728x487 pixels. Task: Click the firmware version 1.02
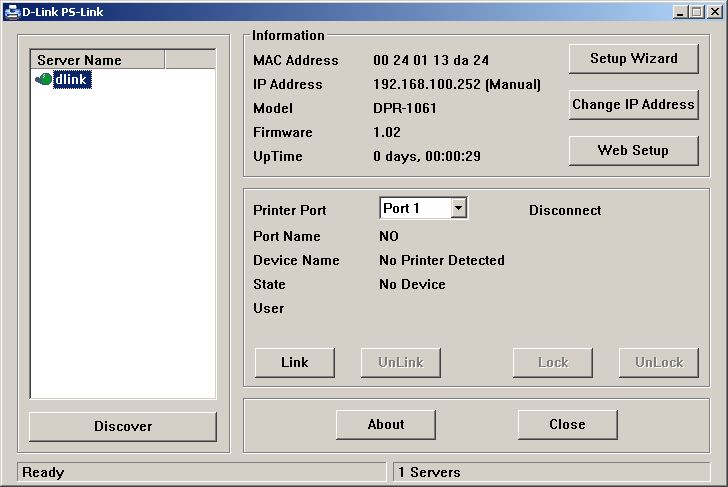[387, 132]
